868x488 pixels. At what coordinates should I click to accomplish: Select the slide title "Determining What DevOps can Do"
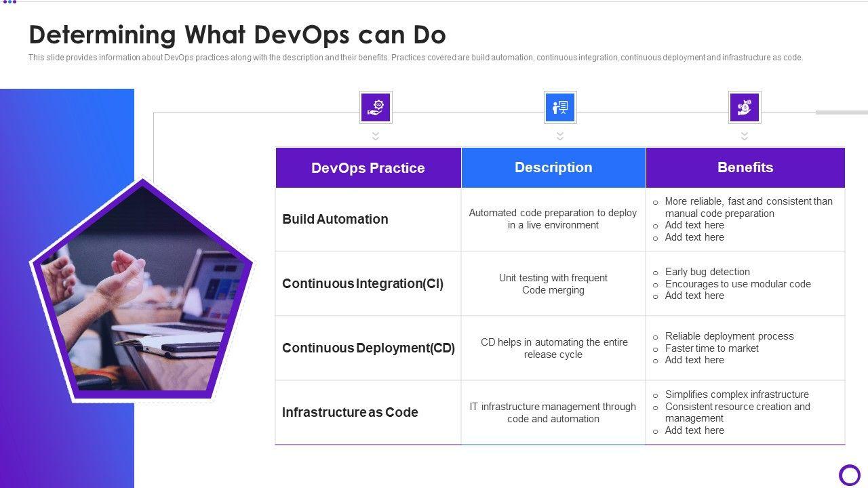(x=237, y=35)
